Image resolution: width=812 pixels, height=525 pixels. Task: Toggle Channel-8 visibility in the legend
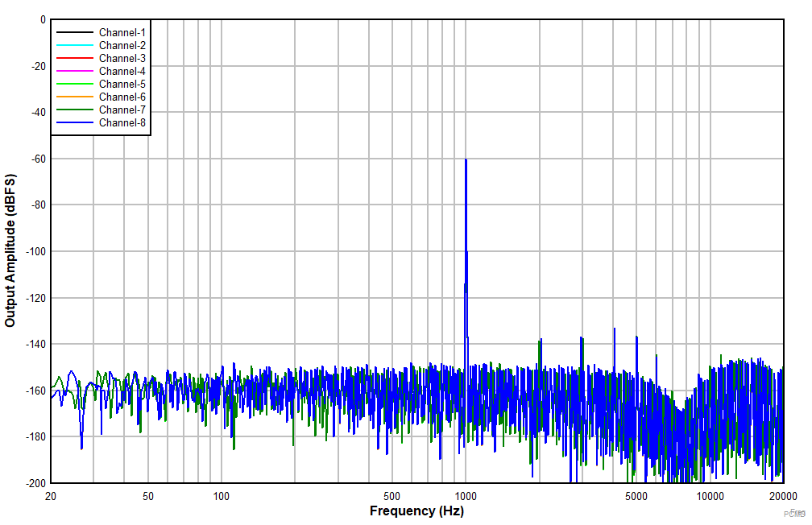(121, 122)
